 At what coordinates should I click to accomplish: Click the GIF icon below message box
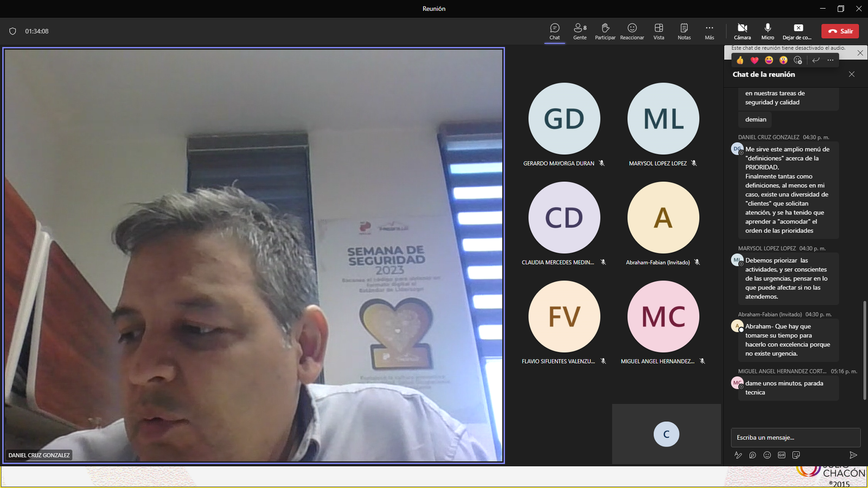[x=781, y=455]
